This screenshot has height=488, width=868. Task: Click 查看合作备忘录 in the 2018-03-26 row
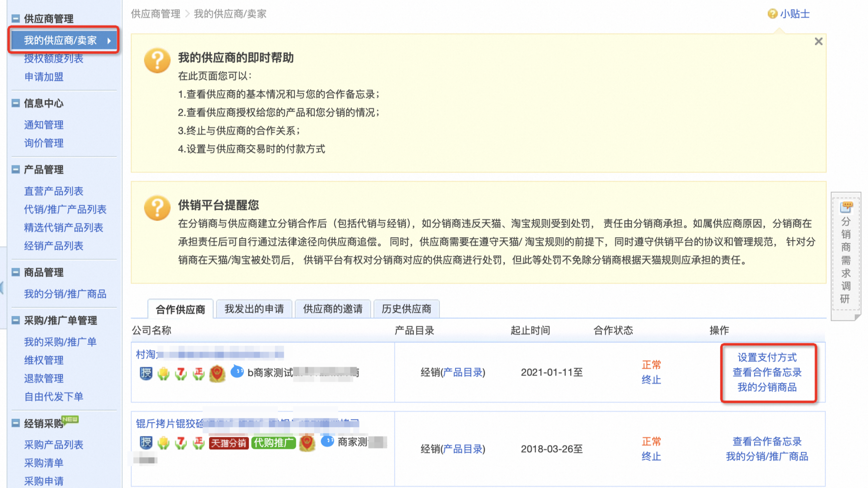click(767, 441)
